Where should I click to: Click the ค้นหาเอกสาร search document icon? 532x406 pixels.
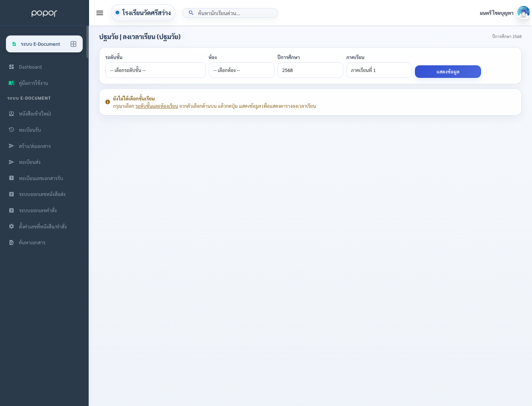coord(11,242)
